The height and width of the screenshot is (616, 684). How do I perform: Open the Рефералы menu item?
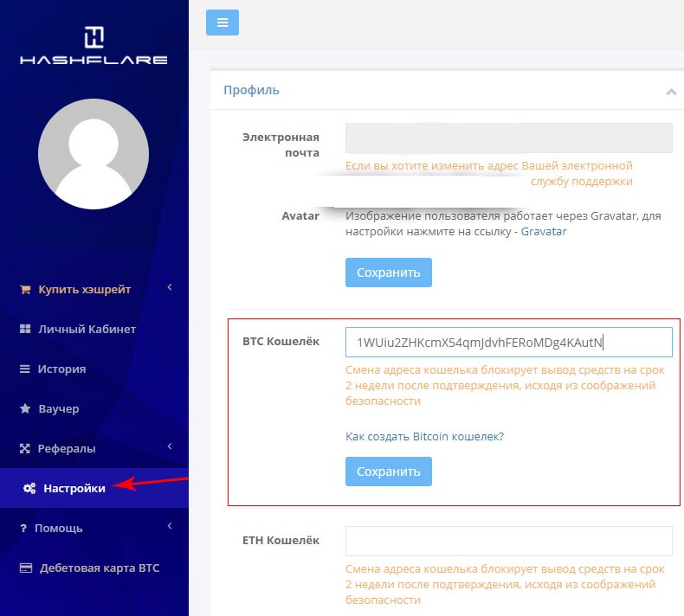(x=67, y=449)
